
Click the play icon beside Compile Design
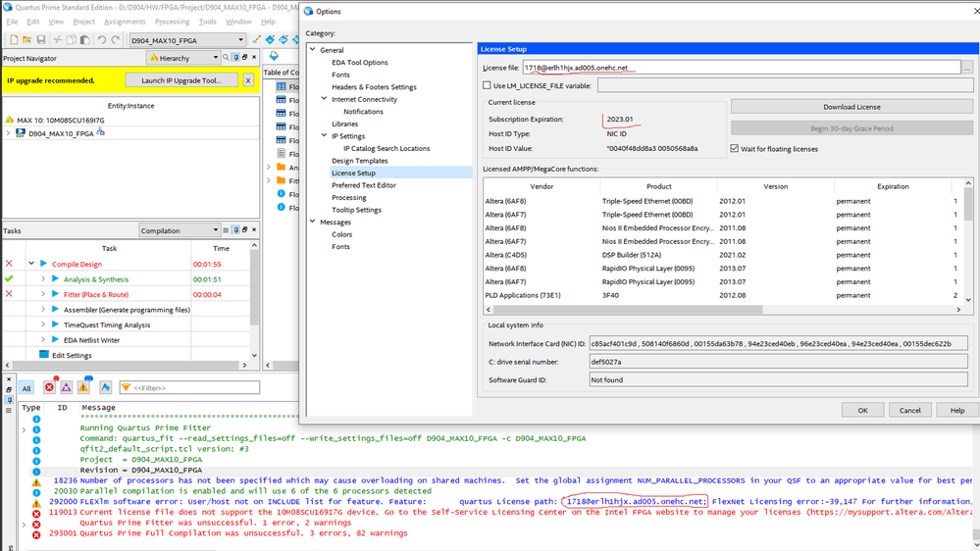(x=44, y=264)
